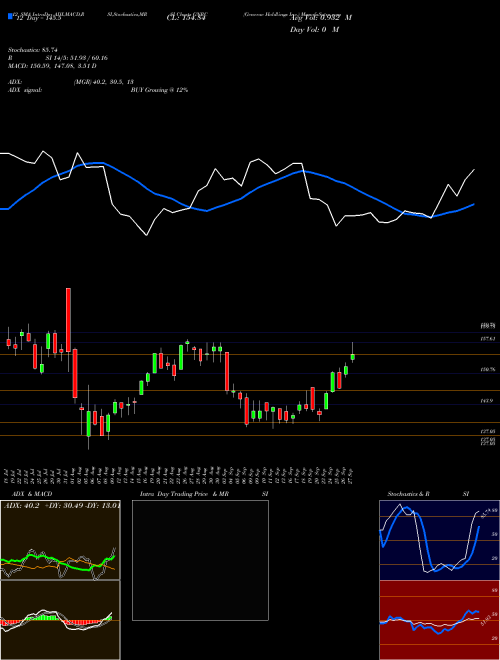Screen dimensions: 500x660
Task: Click the tall red candlestick spike in early August
Action: 68,320
